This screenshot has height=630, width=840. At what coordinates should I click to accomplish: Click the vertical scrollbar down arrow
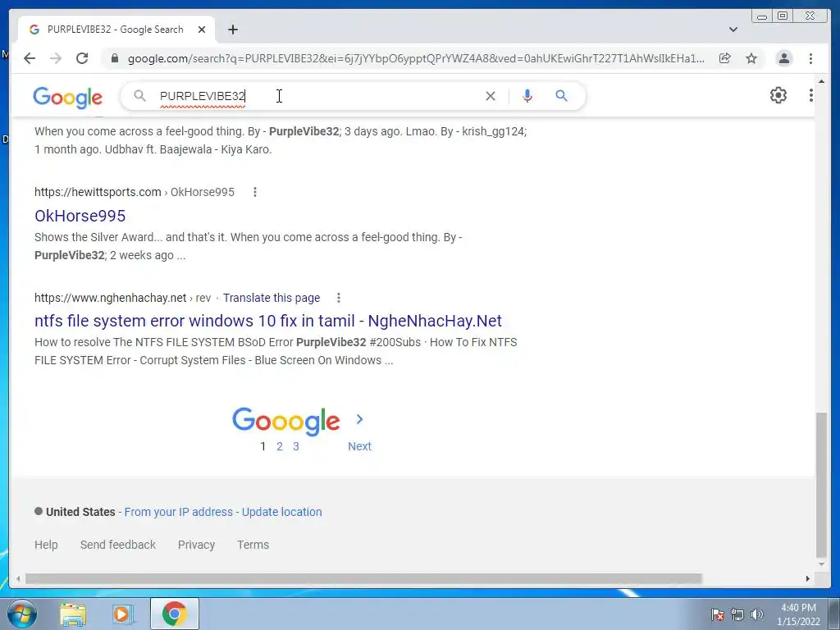(x=821, y=564)
